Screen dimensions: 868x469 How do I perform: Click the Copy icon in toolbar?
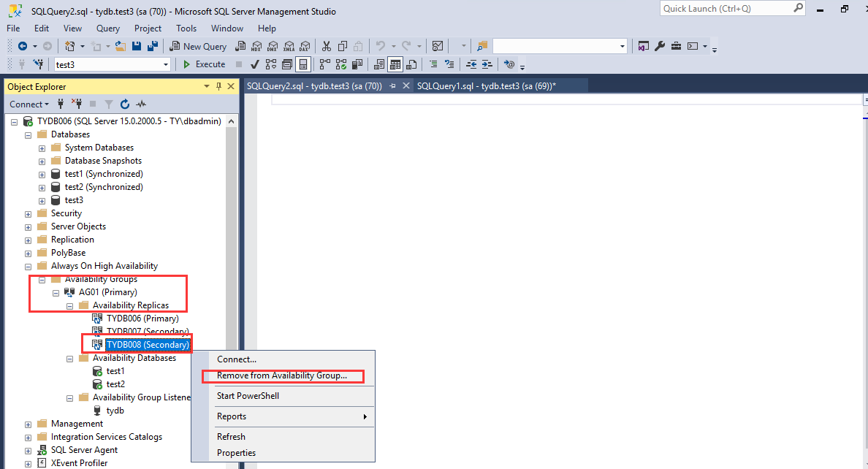(343, 47)
